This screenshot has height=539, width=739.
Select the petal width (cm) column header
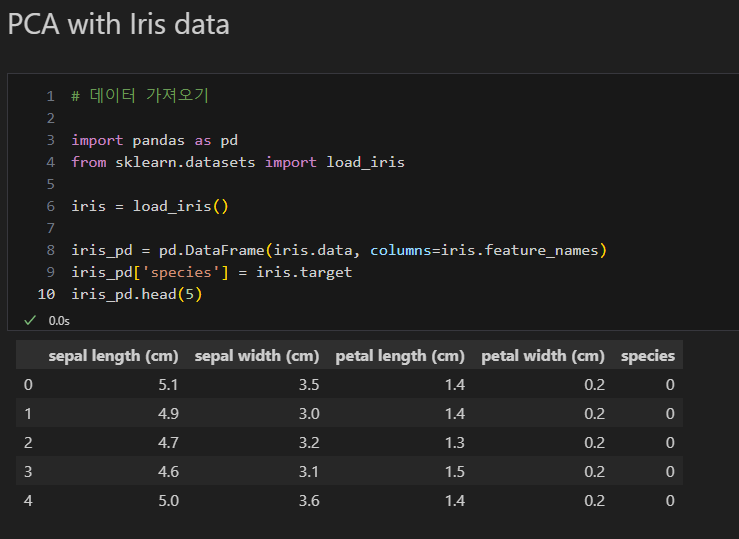tap(543, 356)
